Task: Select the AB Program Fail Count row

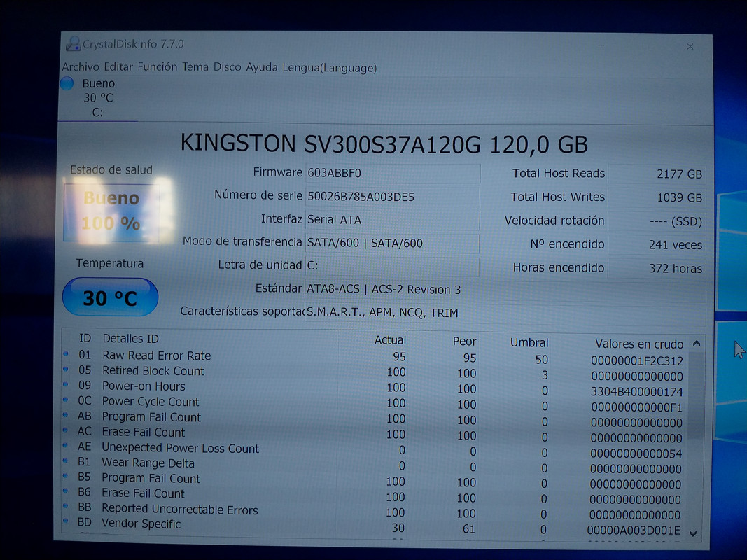Action: click(x=374, y=418)
